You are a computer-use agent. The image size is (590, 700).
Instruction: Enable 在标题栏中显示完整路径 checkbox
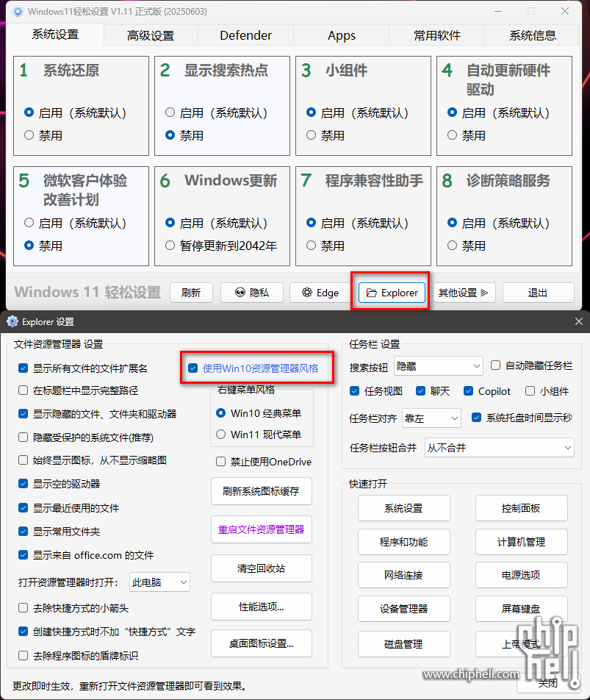[24, 390]
